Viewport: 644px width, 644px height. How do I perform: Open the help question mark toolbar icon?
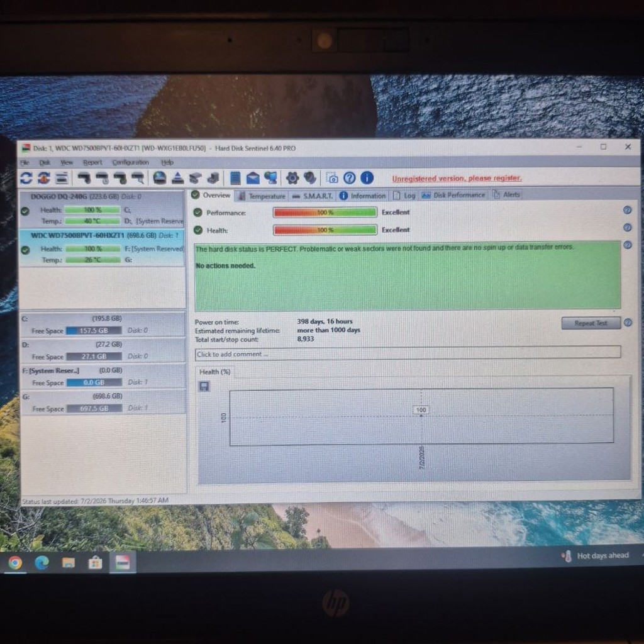tap(350, 178)
